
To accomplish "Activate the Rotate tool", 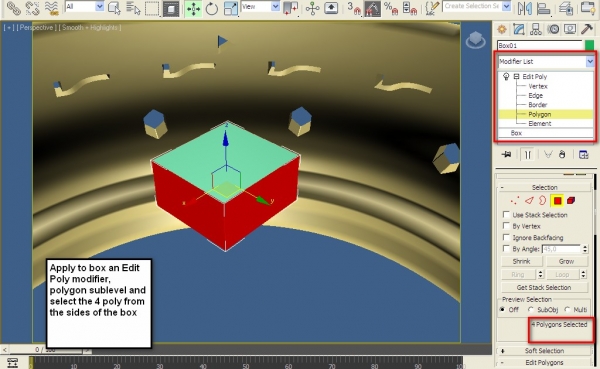I will (x=212, y=8).
